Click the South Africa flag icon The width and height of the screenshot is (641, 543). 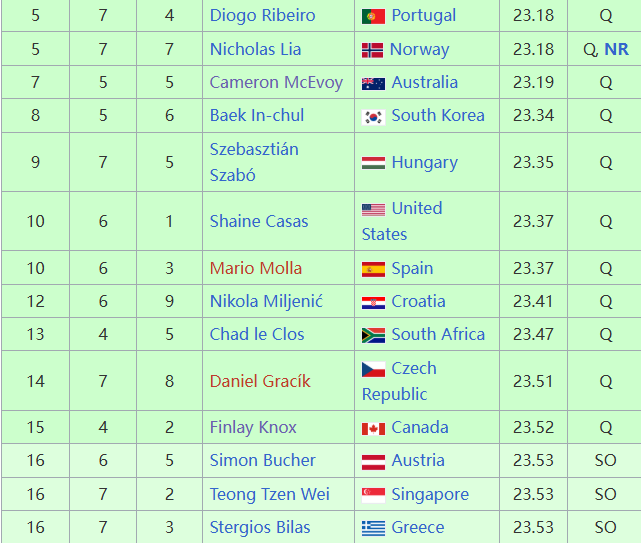(373, 335)
